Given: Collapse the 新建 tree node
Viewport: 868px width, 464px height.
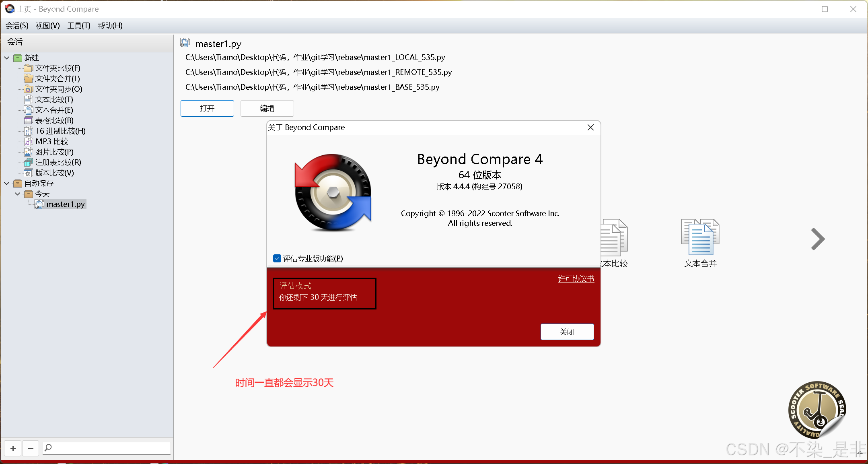Looking at the screenshot, I should point(7,58).
